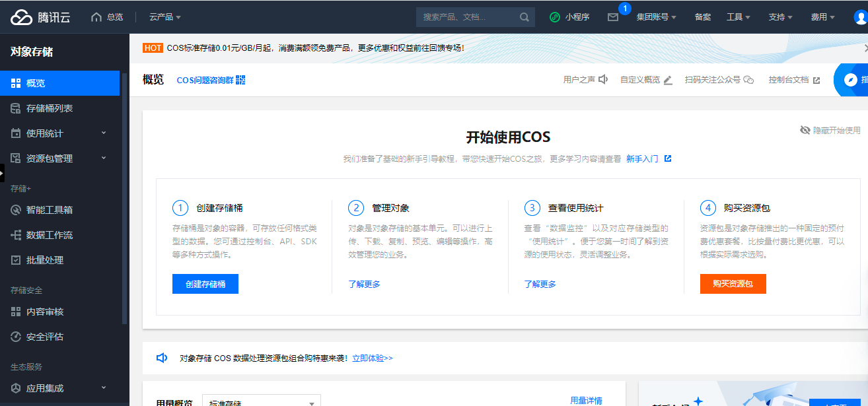Screen dimensions: 868x406
Task: Open the 云产品 dropdown menu
Action: tap(164, 17)
